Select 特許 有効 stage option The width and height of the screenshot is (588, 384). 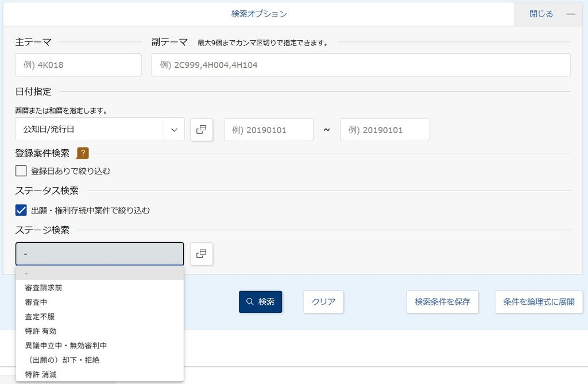100,331
